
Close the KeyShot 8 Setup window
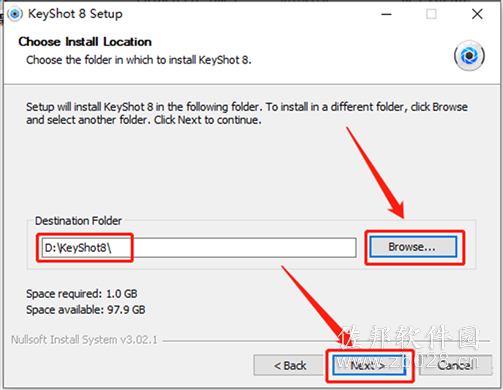coord(477,14)
